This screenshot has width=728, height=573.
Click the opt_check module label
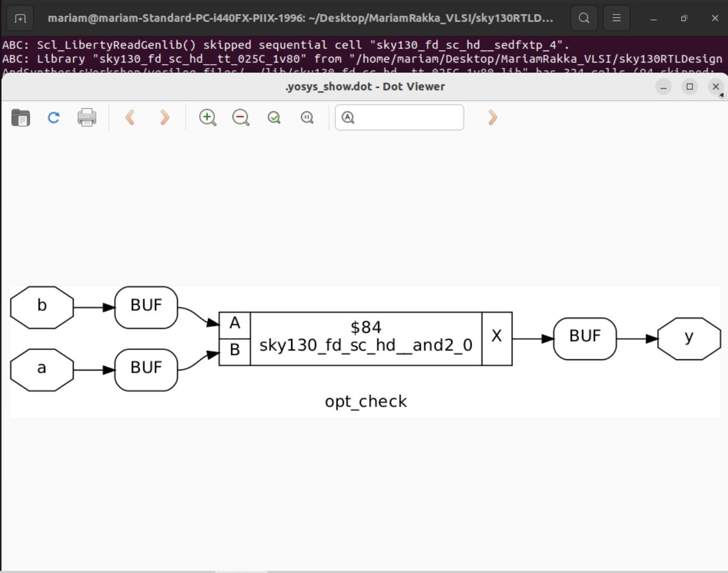tap(366, 401)
